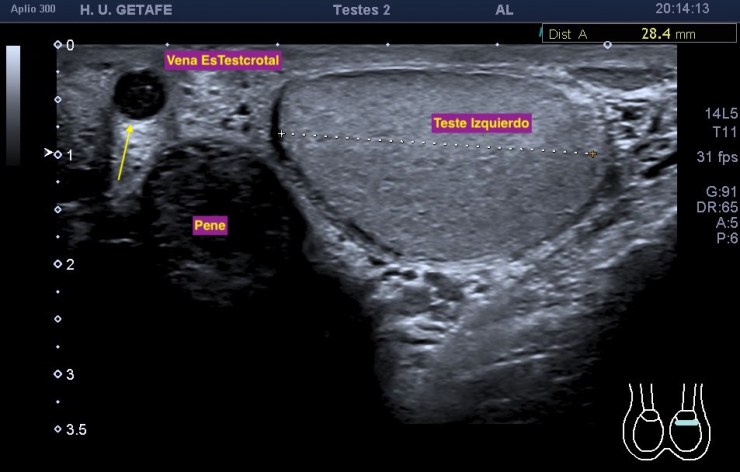Image resolution: width=740 pixels, height=472 pixels.
Task: Click the focus arrow at depth 1
Action: 46,153
